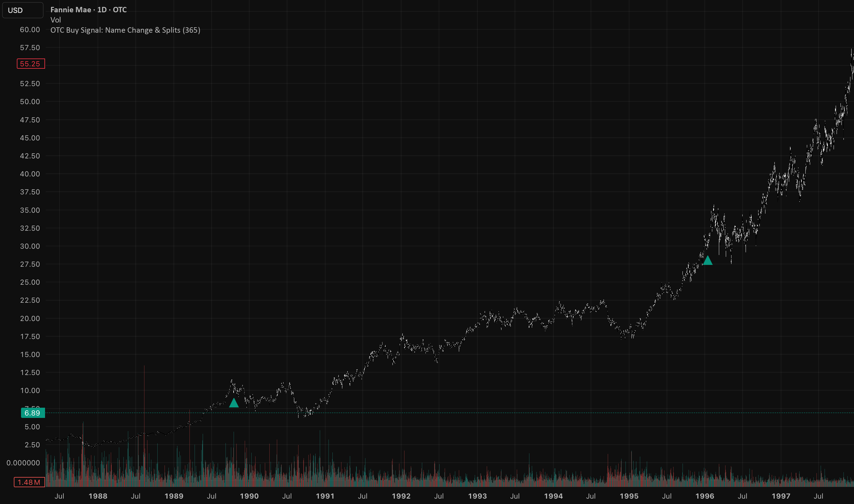Select the 1997 time axis label
Viewport: 854px width, 504px height.
(781, 496)
